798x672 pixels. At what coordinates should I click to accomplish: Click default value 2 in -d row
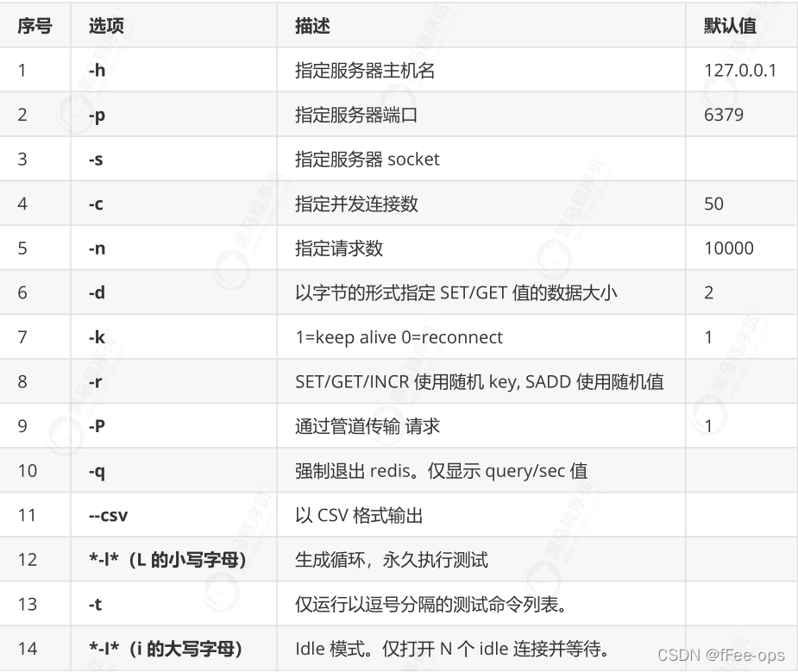pos(708,292)
